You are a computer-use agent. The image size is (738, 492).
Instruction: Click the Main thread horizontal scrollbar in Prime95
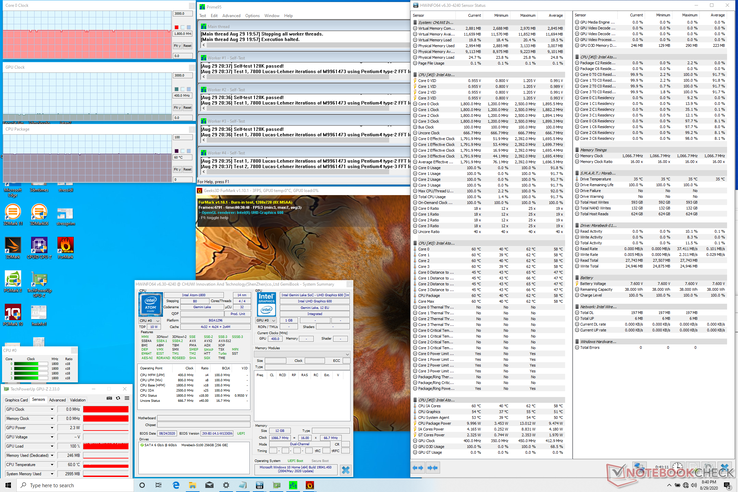[x=305, y=45]
